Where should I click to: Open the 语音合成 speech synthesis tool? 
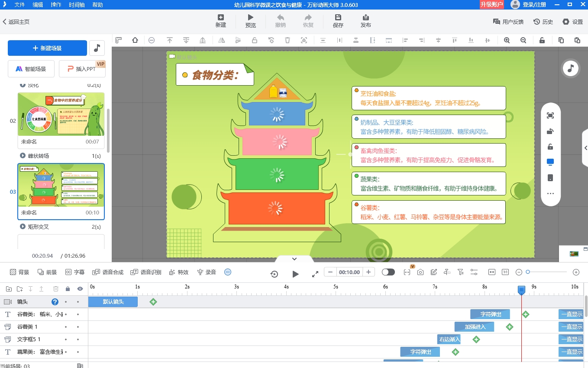[x=108, y=272]
